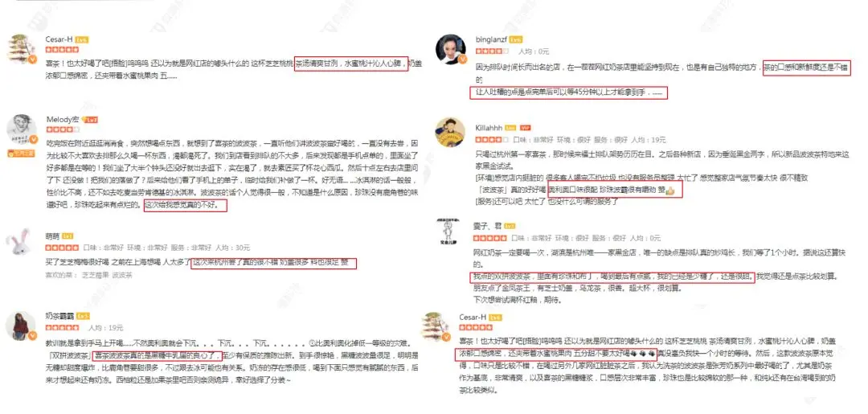Screen dimensions: 868x414
Task: Click the 波波茶 liked-dish link under 萌萌
Action: [121, 274]
